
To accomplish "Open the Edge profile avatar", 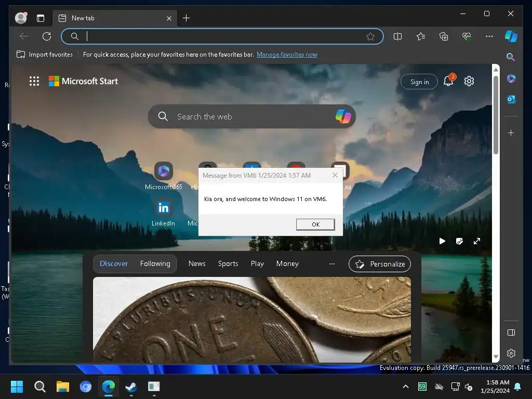I will click(x=21, y=18).
